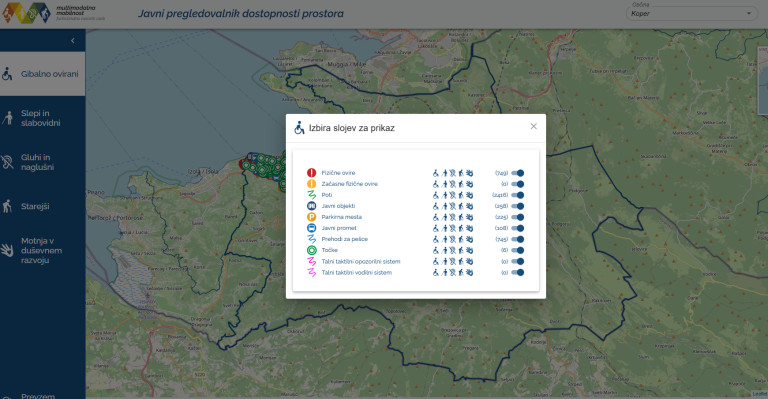Click hands icon beside Motnja v duševnem razvoju

tap(7, 250)
